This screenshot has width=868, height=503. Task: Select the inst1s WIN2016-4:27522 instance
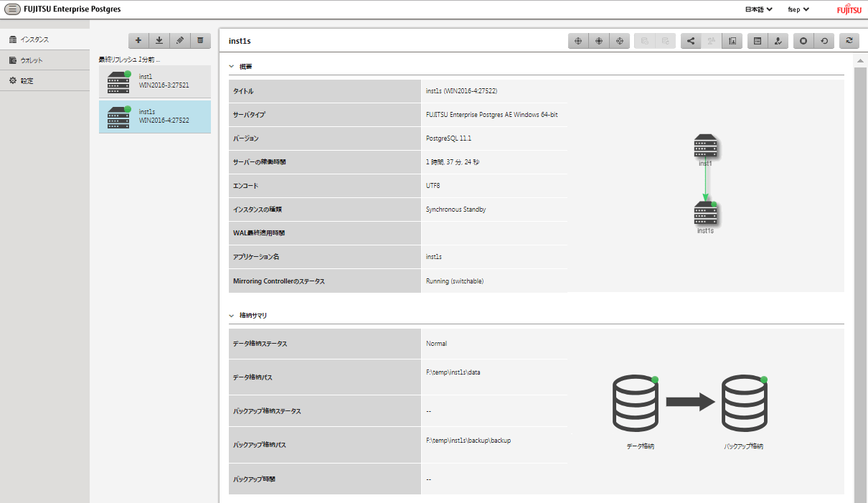tap(155, 116)
